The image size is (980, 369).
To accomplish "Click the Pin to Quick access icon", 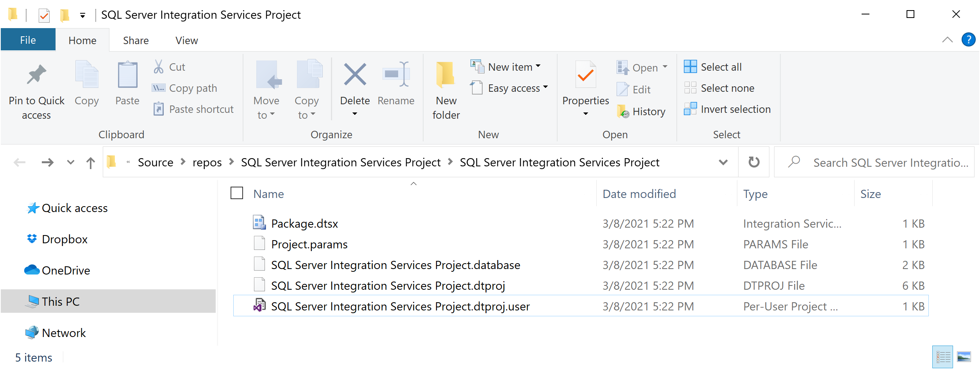I will [36, 74].
